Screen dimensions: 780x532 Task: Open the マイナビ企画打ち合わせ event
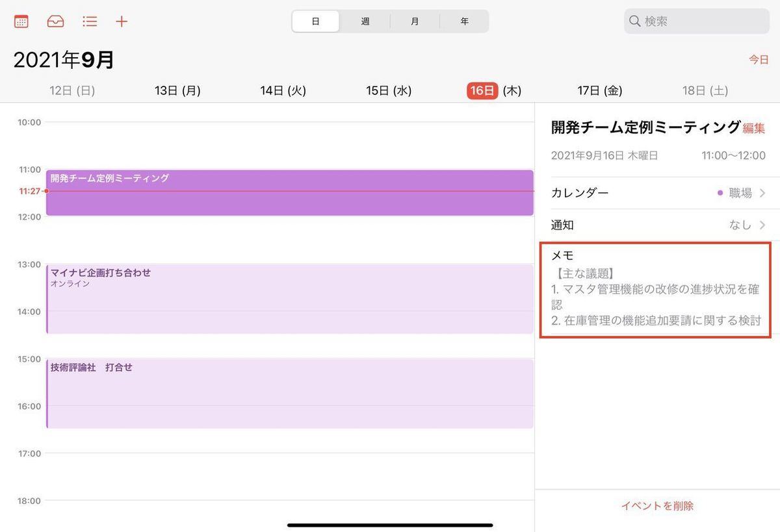tap(290, 299)
